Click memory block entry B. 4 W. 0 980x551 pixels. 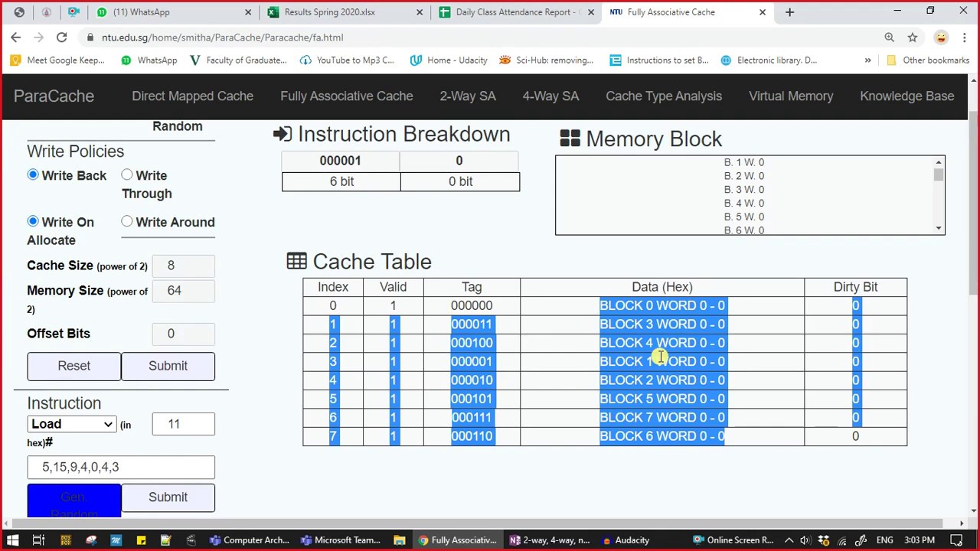[x=743, y=203]
